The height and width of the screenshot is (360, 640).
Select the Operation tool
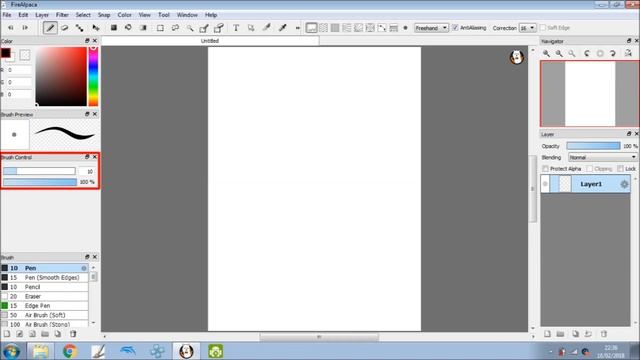click(251, 28)
